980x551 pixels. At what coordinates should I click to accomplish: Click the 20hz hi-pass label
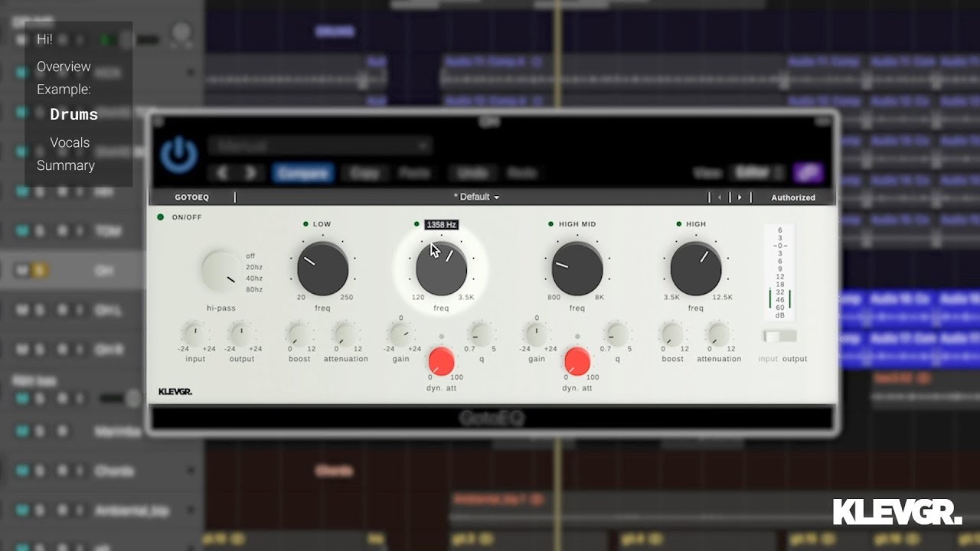(254, 267)
